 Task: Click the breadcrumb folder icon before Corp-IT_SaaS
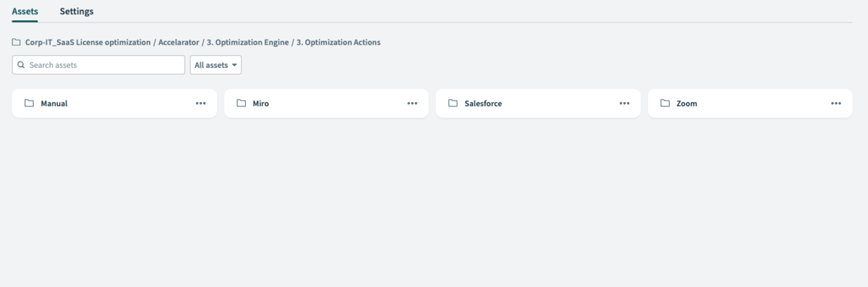tap(16, 43)
